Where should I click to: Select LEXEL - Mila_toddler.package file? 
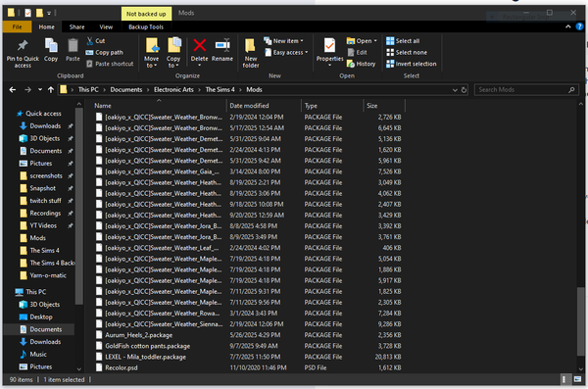coord(145,357)
